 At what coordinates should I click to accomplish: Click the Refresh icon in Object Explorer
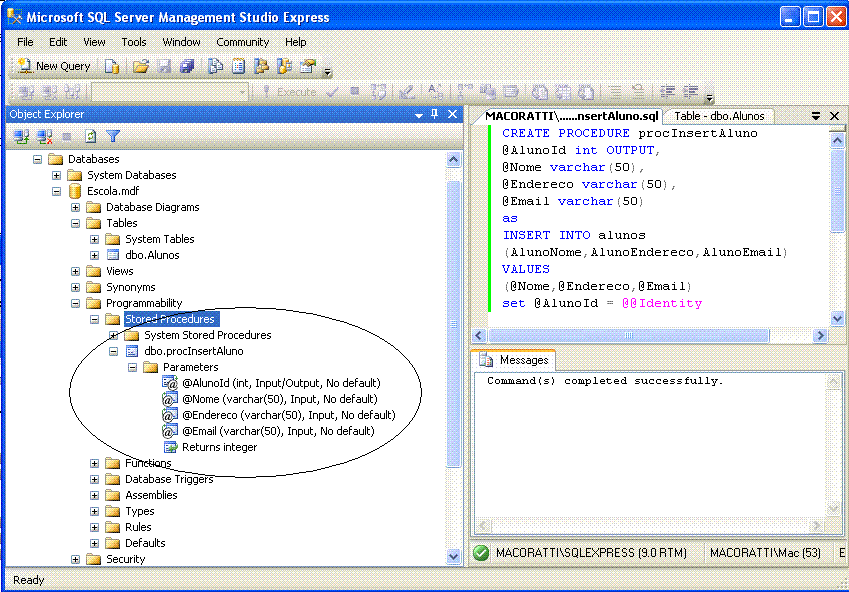[x=90, y=136]
